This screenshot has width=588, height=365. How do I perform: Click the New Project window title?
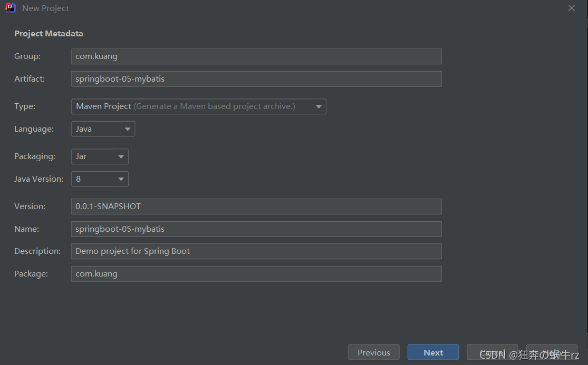tap(45, 8)
